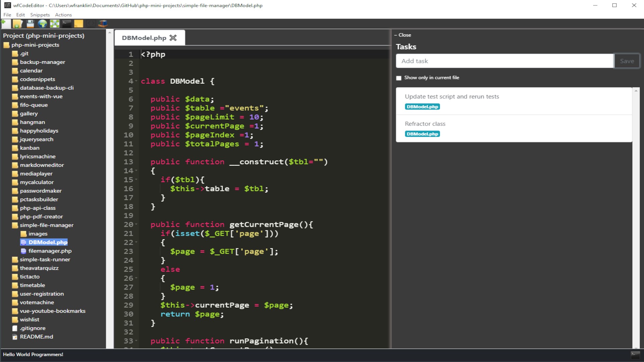Click the globe browser preview icon
644x362 pixels.
tap(42, 23)
